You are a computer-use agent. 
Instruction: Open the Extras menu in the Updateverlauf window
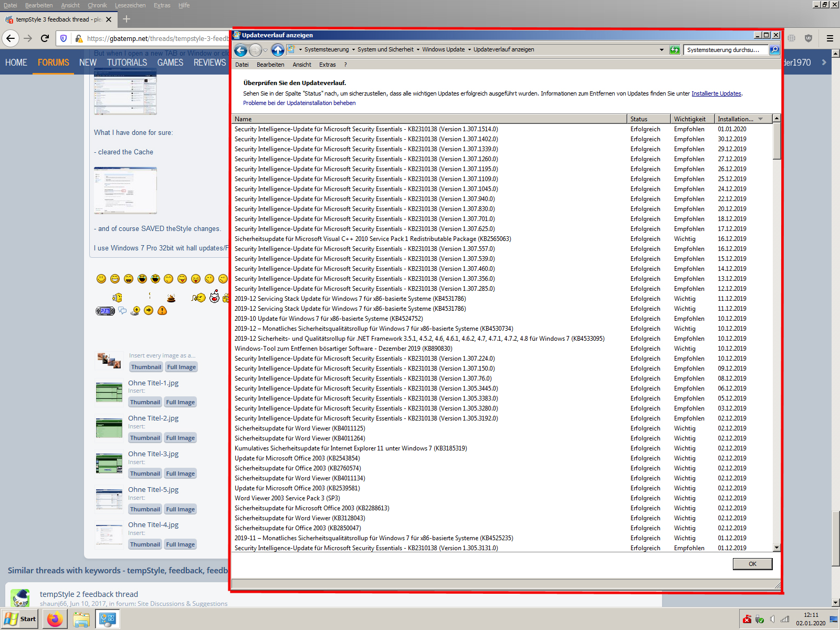pyautogui.click(x=327, y=65)
